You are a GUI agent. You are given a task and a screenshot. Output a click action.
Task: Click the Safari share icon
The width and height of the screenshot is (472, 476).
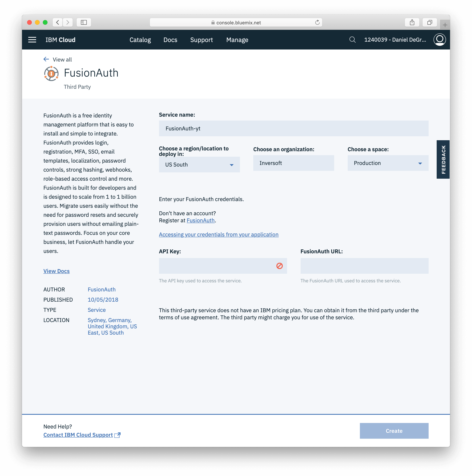coord(412,22)
